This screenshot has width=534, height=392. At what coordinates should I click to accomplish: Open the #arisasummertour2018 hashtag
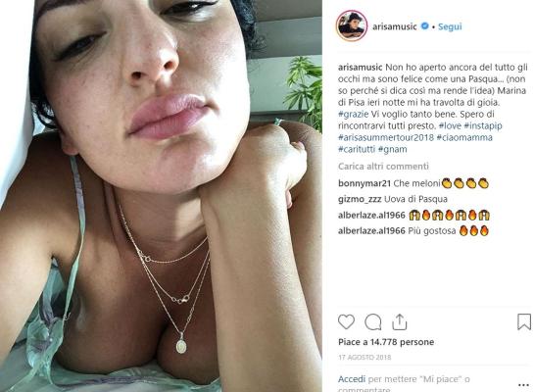386,137
